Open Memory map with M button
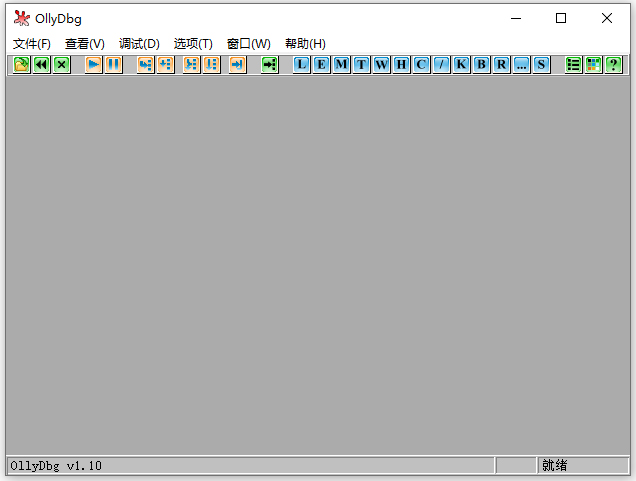This screenshot has width=636, height=481. (x=341, y=65)
